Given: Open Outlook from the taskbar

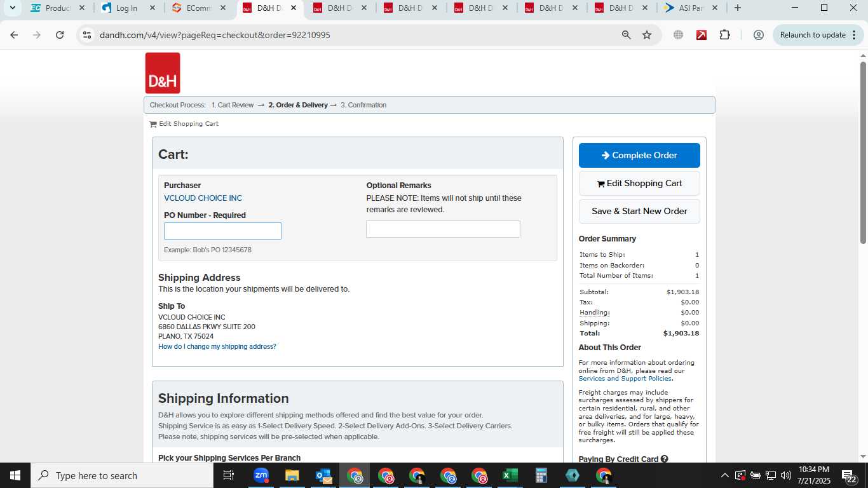Looking at the screenshot, I should click(x=323, y=475).
